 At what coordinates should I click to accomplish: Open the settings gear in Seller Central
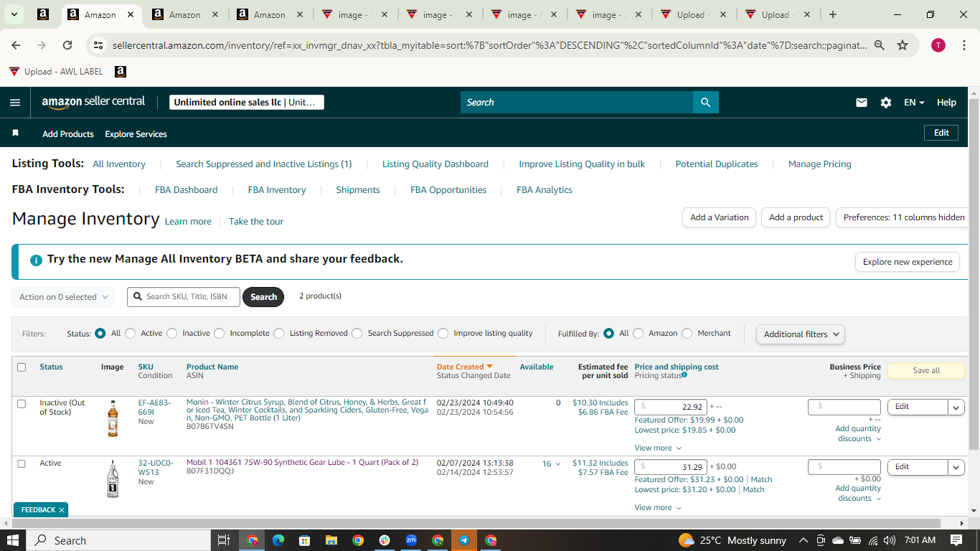tap(886, 103)
